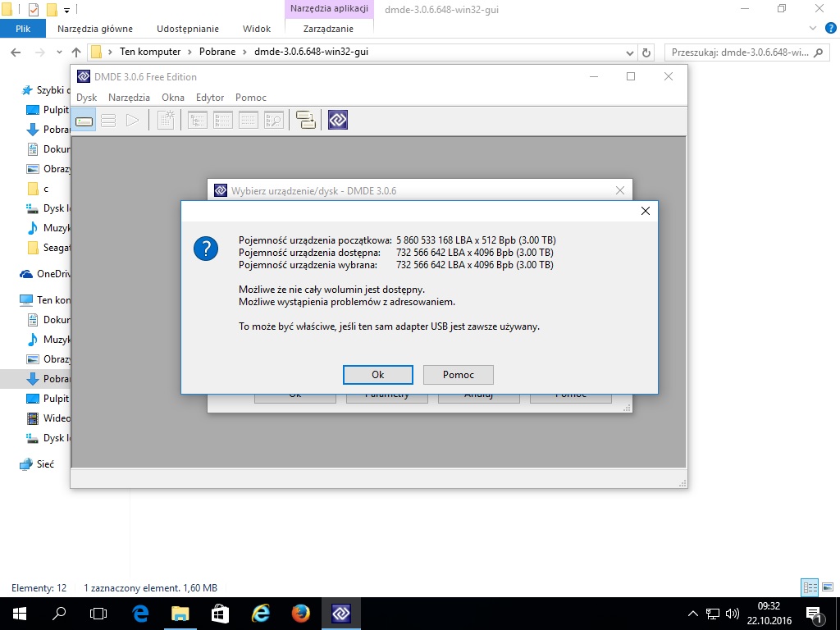Click Explorer up-folder arrow
840x630 pixels.
(76, 52)
